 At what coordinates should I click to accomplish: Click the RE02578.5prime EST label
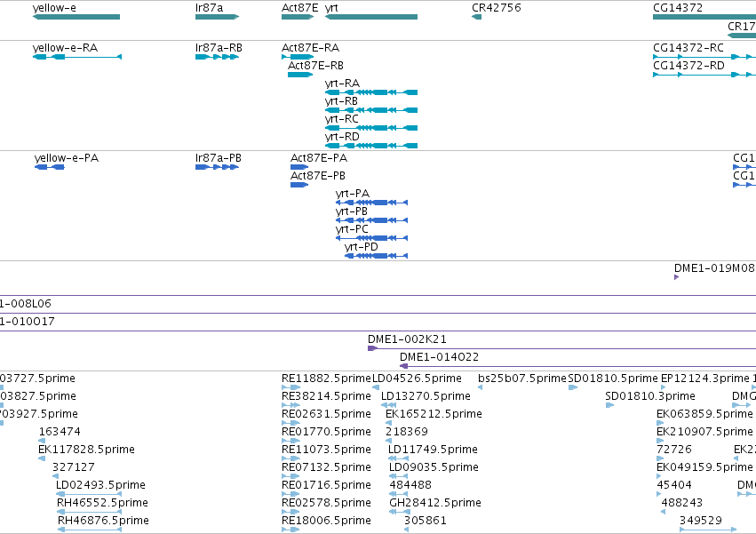(326, 503)
